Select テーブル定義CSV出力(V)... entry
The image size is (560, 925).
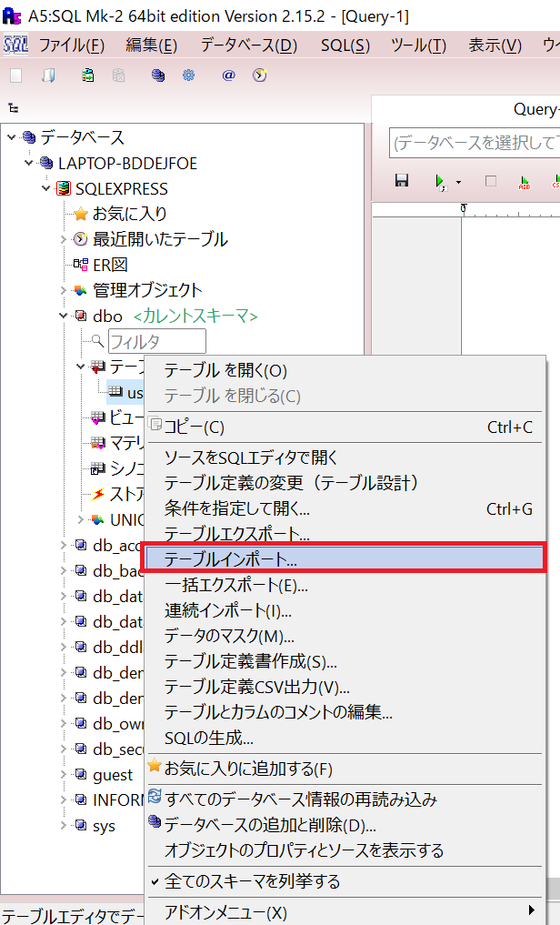click(345, 688)
